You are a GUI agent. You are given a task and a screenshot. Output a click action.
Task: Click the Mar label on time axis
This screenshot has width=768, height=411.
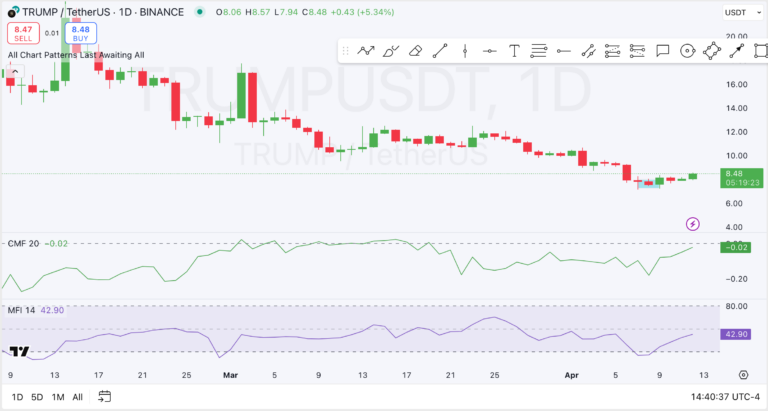[x=230, y=375]
